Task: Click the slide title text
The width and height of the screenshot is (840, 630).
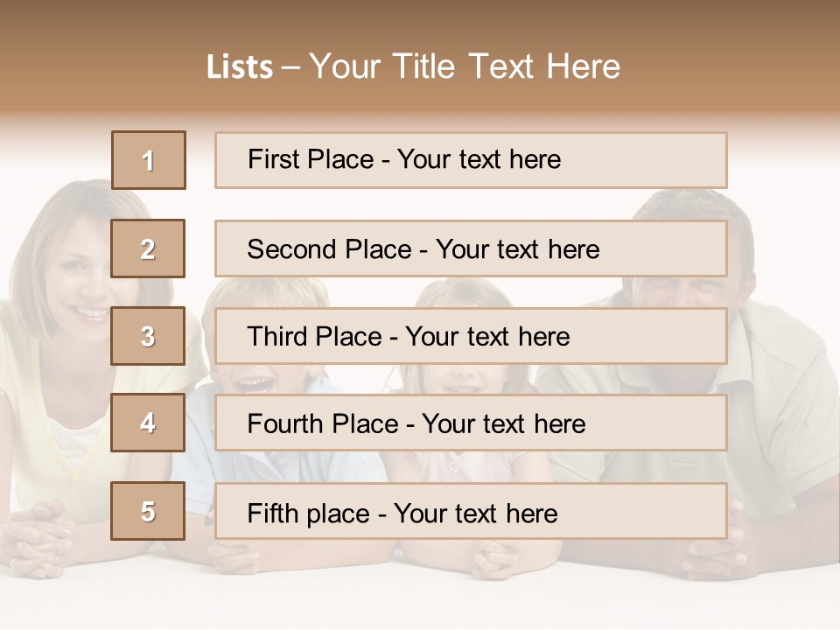Action: (413, 66)
